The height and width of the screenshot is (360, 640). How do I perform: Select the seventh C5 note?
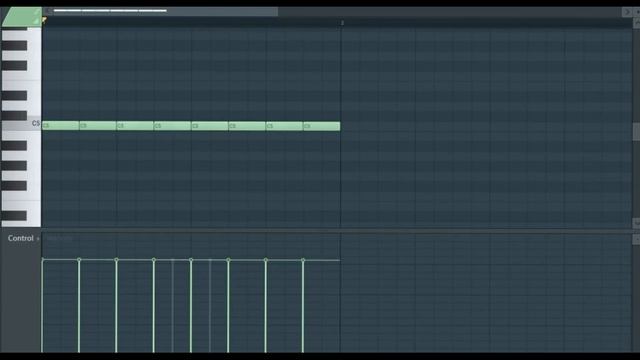284,126
